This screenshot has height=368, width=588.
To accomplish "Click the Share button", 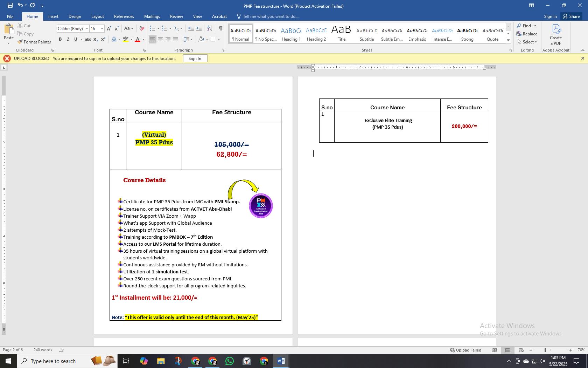I will point(571,16).
